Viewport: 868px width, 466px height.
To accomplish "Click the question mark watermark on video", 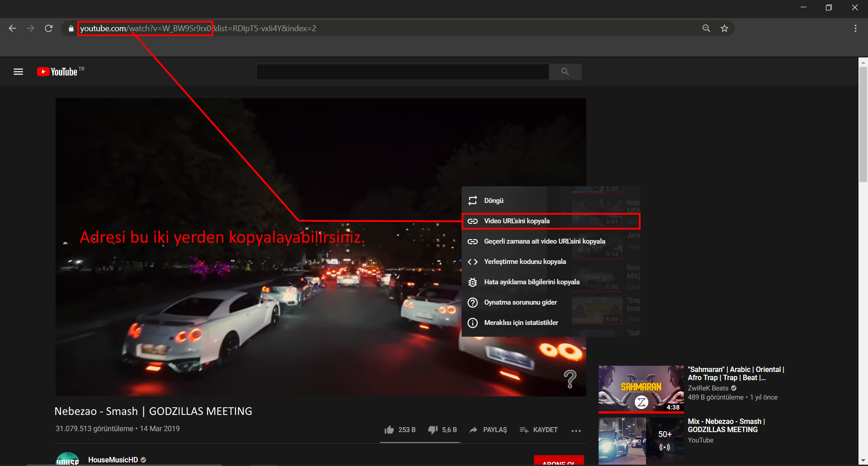I will (x=570, y=379).
